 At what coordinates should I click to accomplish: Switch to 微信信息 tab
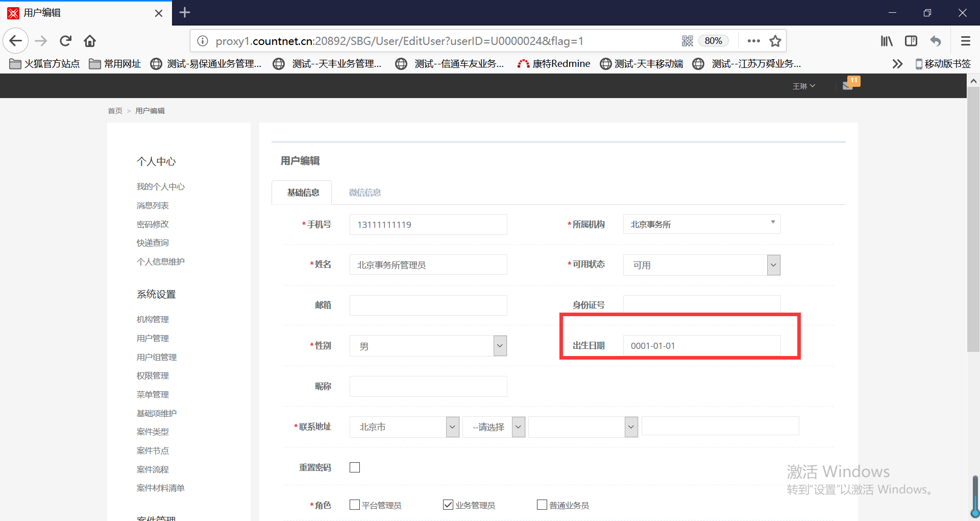pyautogui.click(x=364, y=193)
